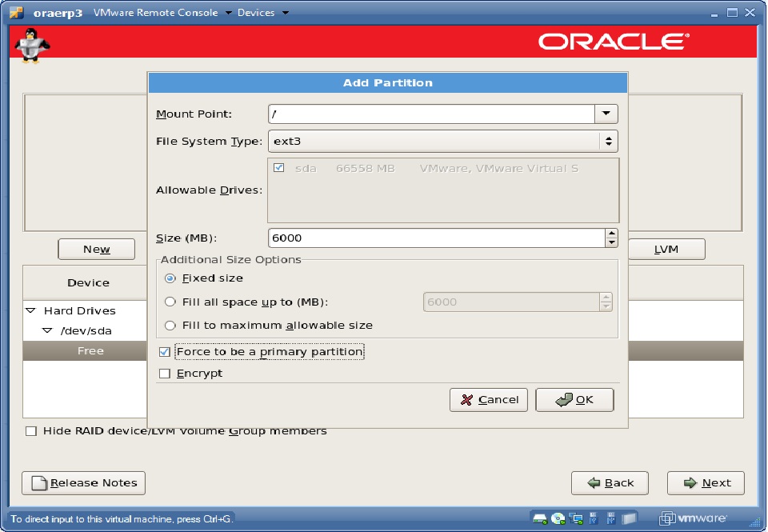768x532 pixels.
Task: Click the LVM button
Action: point(666,249)
